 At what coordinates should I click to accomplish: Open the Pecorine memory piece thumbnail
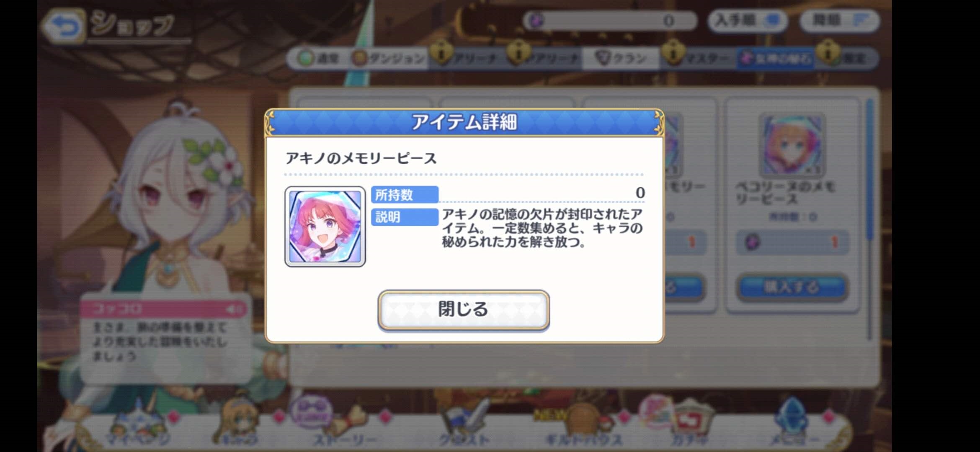792,145
